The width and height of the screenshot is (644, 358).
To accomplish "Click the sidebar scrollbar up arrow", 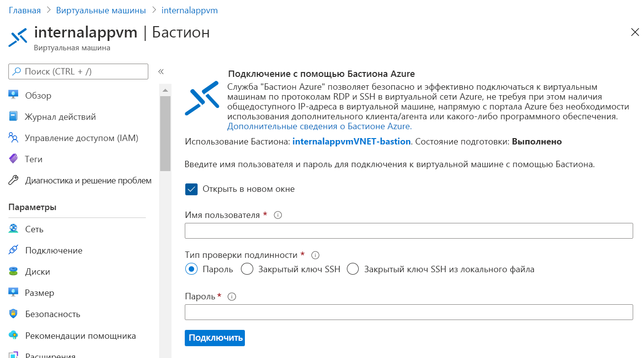I will 165,90.
